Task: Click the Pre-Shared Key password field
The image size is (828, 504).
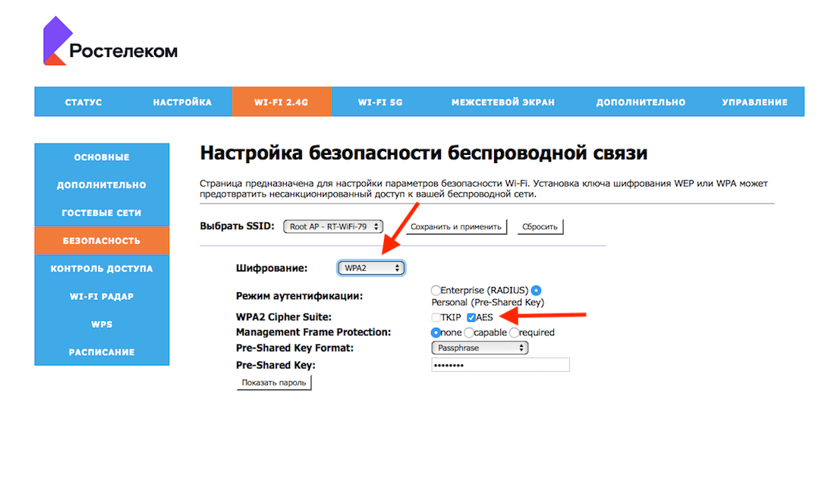Action: point(499,365)
